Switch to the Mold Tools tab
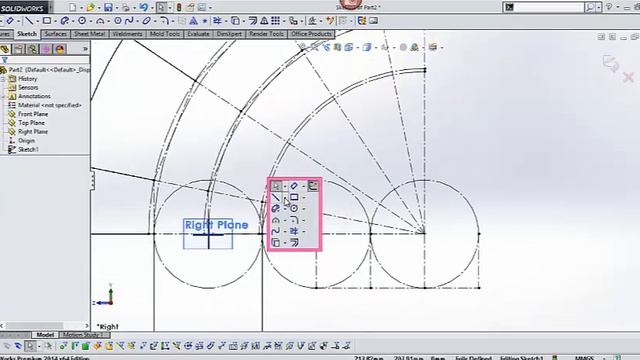Viewport: 640px width, 360px height. click(x=164, y=34)
